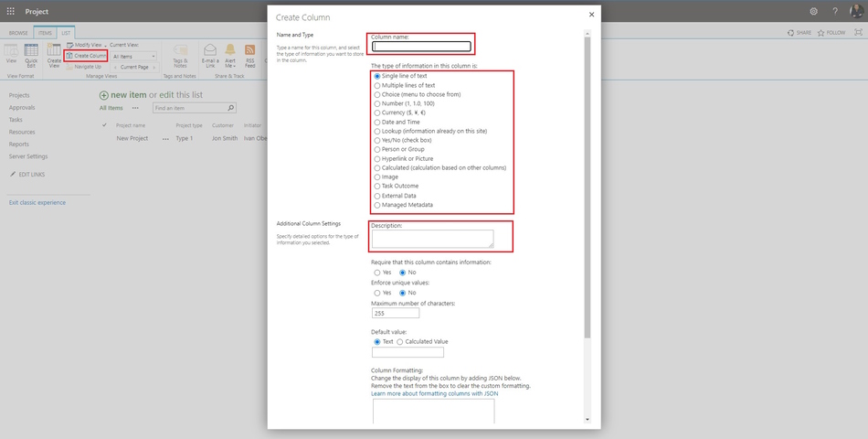Open Modify View dropdown arrow

(105, 46)
